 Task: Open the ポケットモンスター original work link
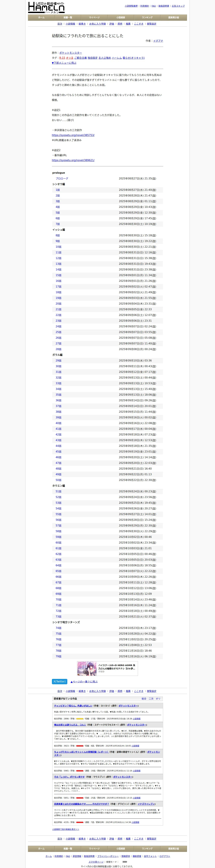click(x=71, y=53)
